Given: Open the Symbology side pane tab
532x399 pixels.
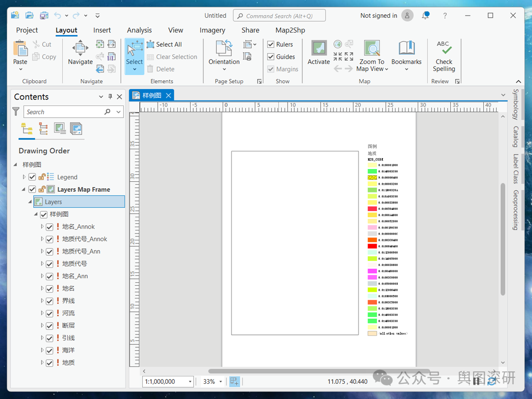Looking at the screenshot, I should click(x=515, y=104).
